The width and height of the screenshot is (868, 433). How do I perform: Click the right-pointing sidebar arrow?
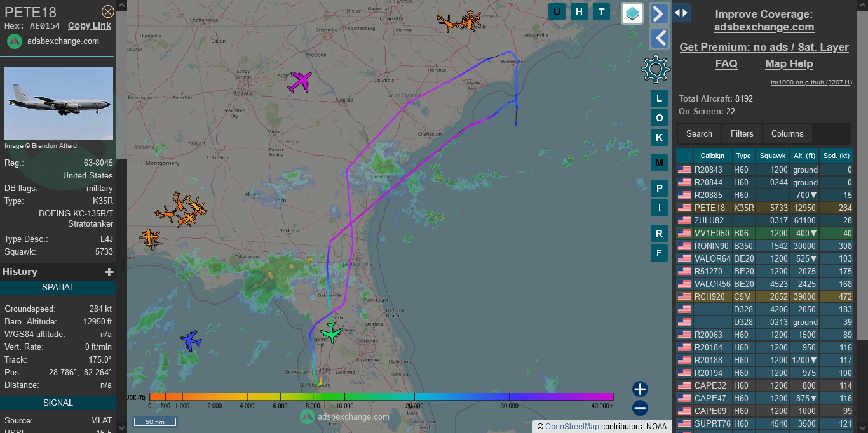(x=660, y=13)
